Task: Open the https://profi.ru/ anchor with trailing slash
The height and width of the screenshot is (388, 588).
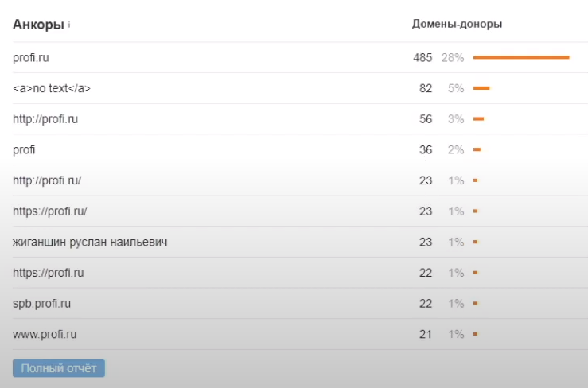Action: click(50, 211)
